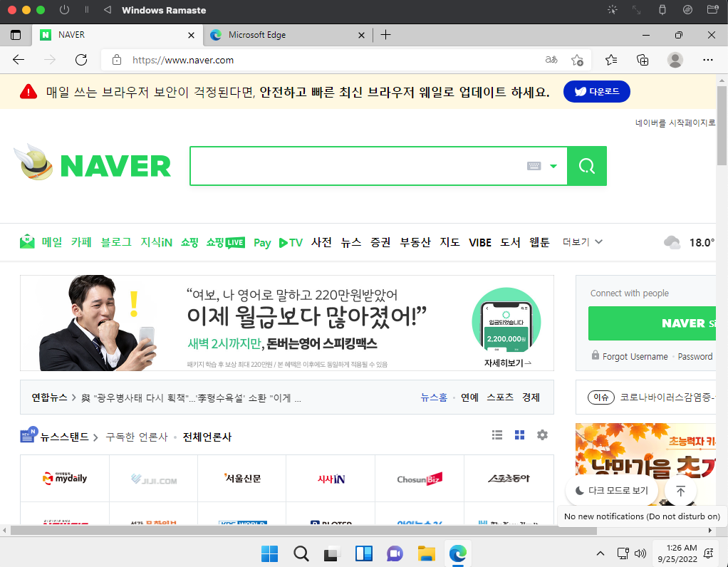
Task: Toggle 다크 모드로 보기 dark mode
Action: click(612, 490)
